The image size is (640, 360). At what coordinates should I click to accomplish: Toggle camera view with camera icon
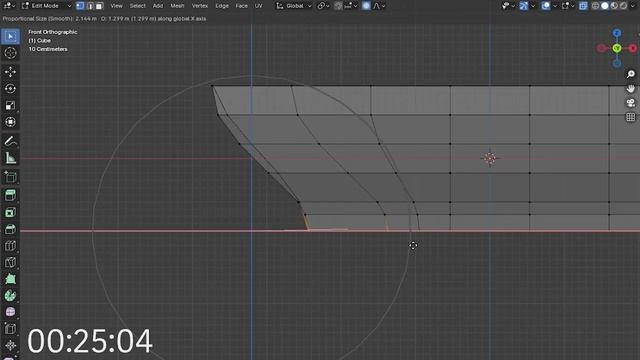tap(631, 103)
